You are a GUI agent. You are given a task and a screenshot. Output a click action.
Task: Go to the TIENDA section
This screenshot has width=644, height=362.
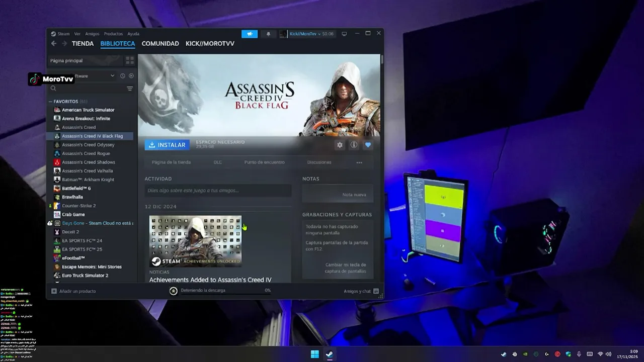(x=83, y=44)
